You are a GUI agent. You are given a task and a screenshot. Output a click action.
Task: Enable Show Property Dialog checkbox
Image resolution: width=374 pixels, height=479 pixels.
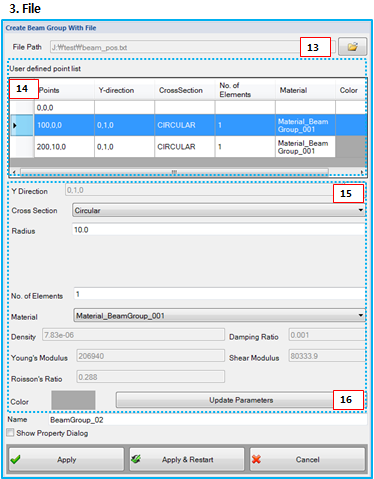(x=10, y=433)
